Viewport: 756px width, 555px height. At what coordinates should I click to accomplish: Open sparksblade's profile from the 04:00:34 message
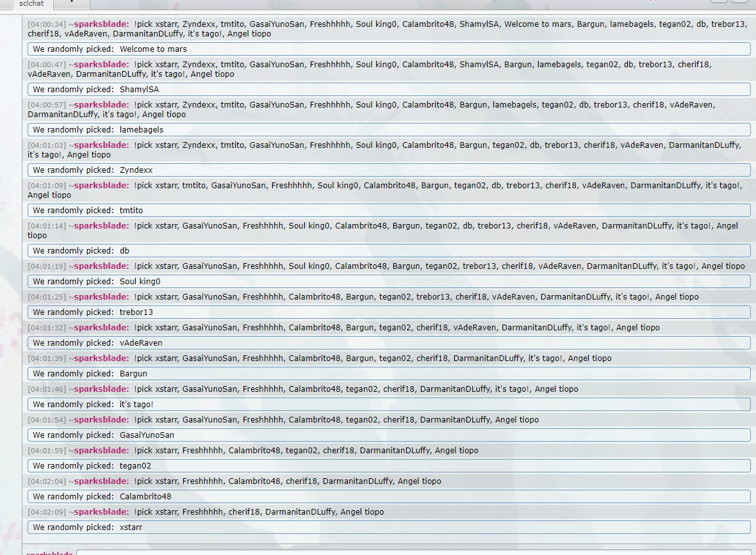[101, 24]
